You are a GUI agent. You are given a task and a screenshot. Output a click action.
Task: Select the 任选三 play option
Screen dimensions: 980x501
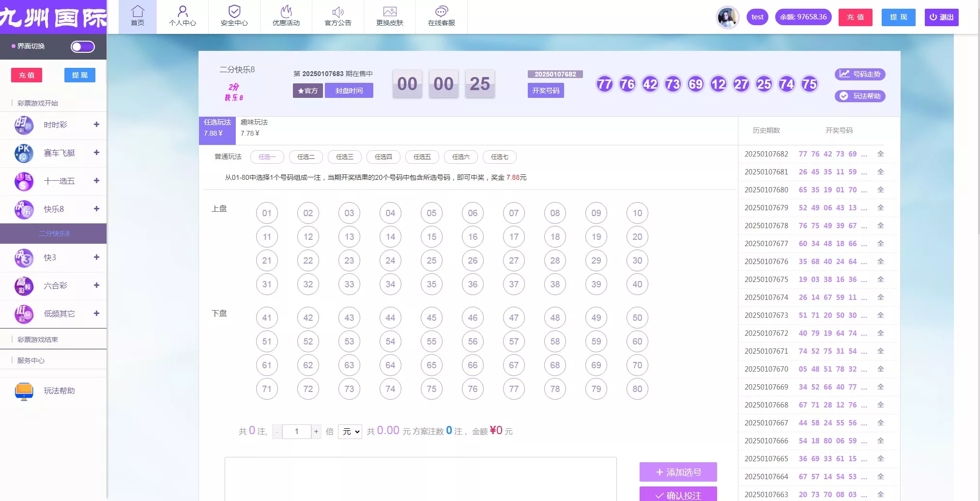click(x=345, y=157)
